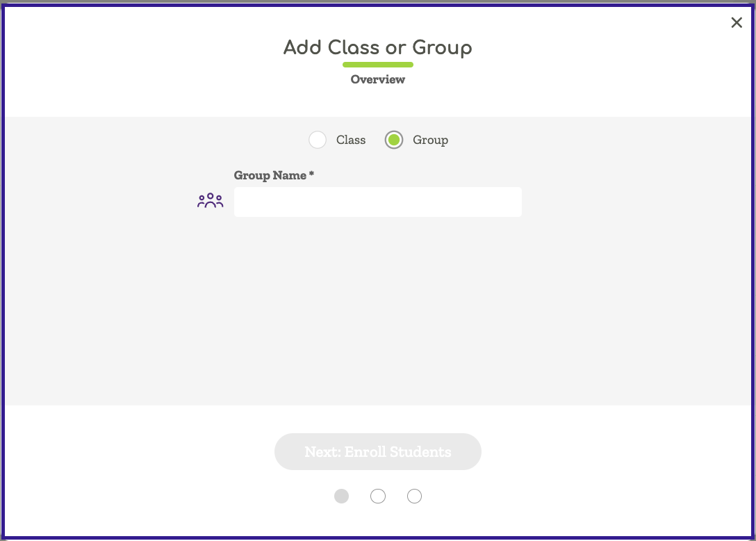756x541 pixels.
Task: Click the third step indicator dot
Action: (414, 496)
